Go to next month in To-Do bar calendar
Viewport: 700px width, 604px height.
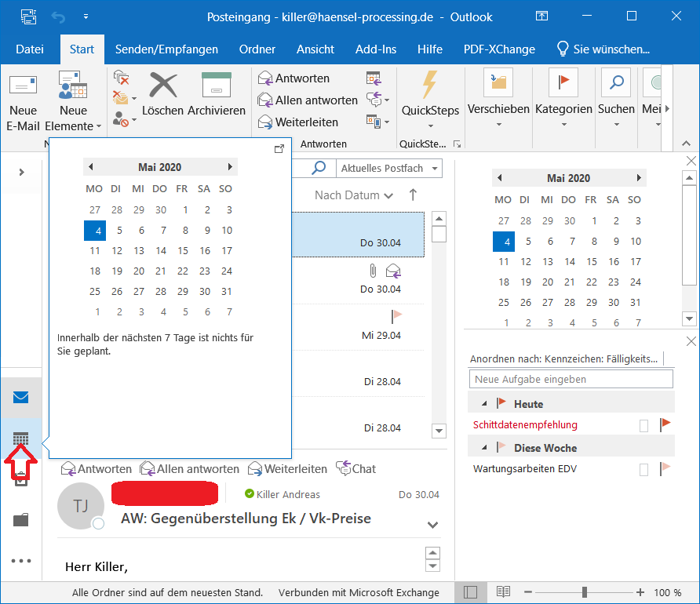point(639,177)
